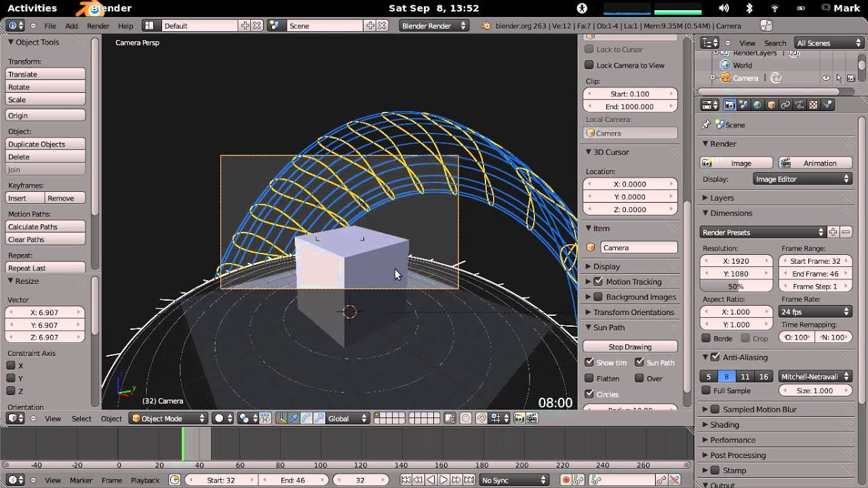
Task: Enable the Flatten checkbox
Action: [x=589, y=378]
